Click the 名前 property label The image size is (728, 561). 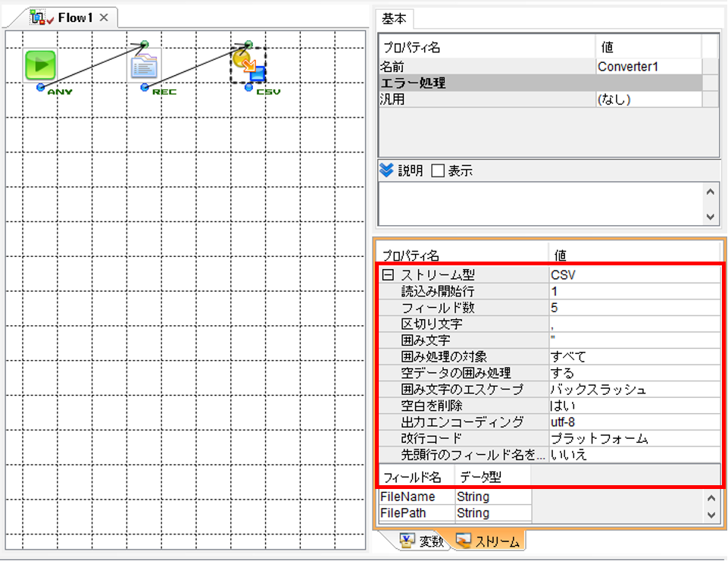(392, 67)
